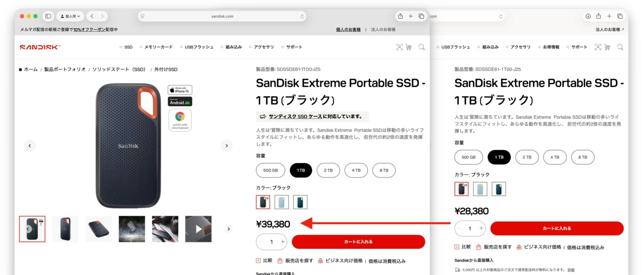Screen dimensions: 644x275
Task: Select 4 TB capacity in front window
Action: (356, 170)
